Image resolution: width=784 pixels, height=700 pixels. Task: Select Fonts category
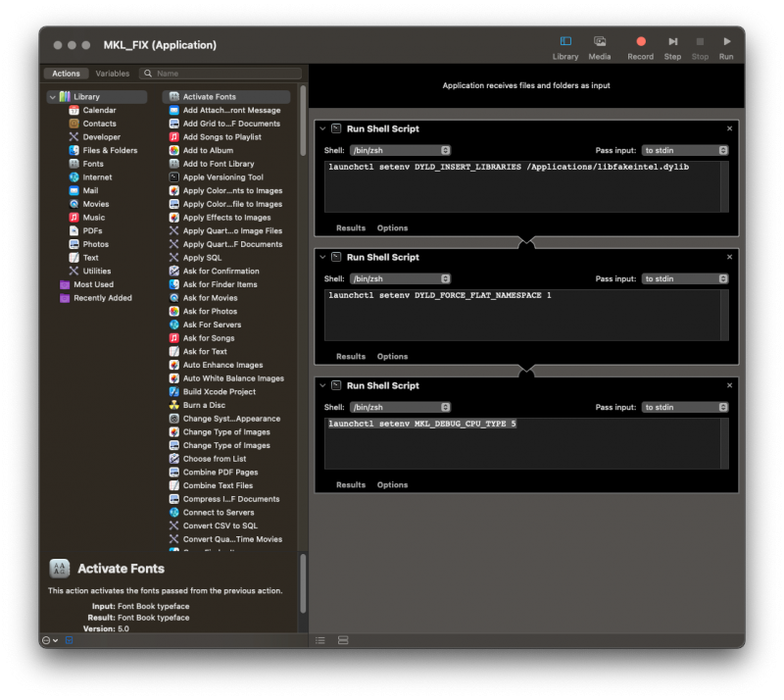tap(92, 164)
